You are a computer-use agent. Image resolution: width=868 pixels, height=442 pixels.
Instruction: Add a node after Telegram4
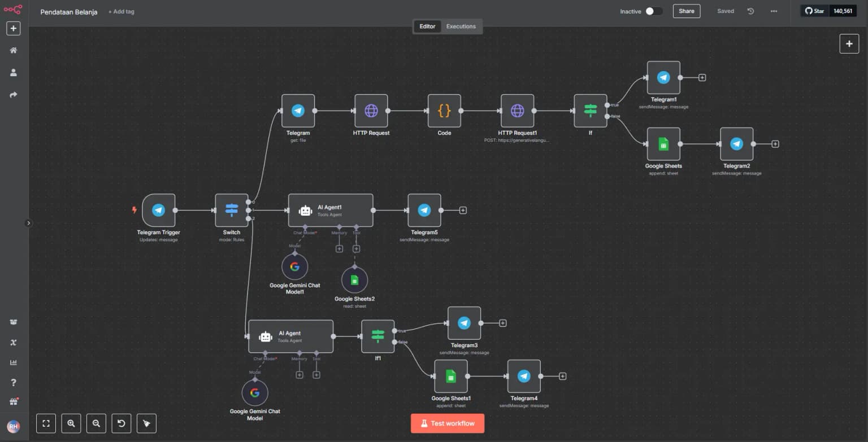[563, 376]
